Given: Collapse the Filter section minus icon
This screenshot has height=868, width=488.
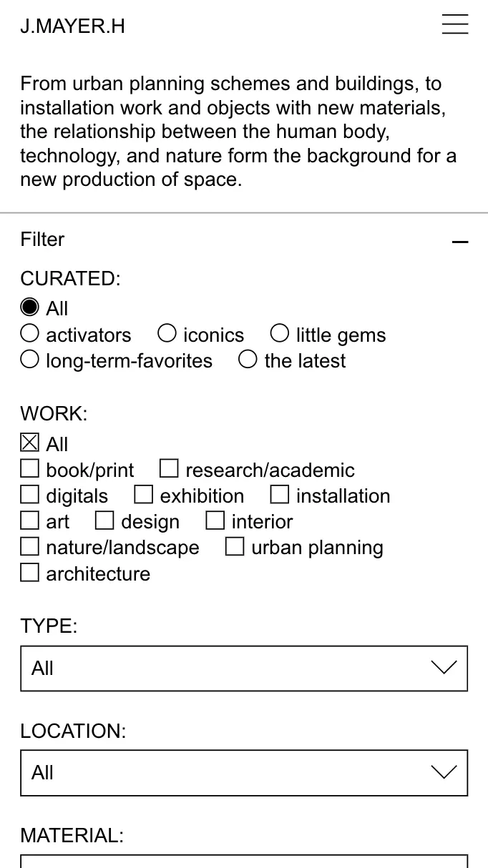Looking at the screenshot, I should [x=460, y=242].
